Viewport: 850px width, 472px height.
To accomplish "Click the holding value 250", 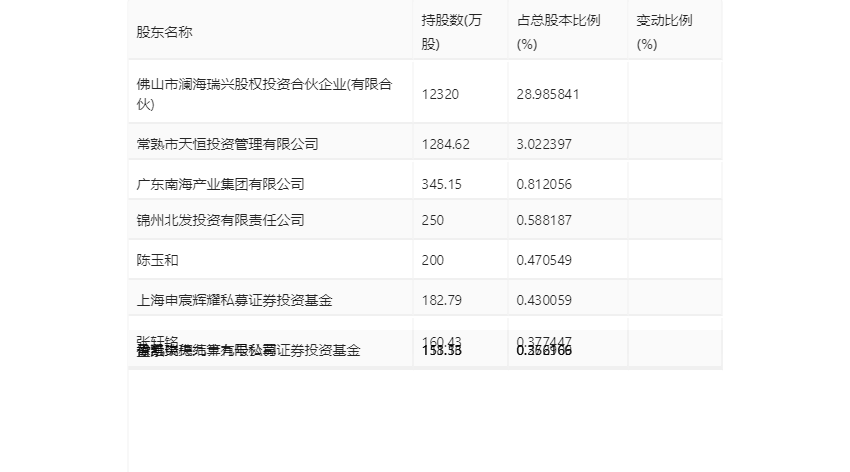I will (433, 220).
